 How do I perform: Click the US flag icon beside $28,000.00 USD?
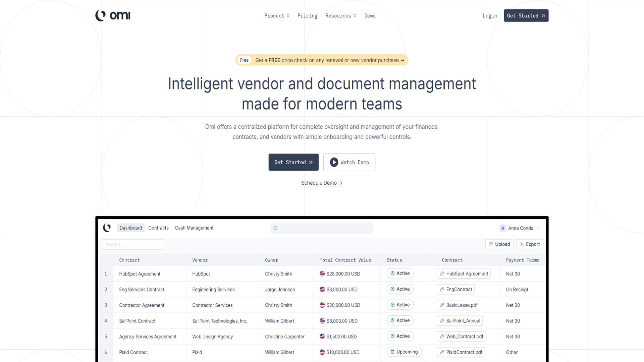point(322,274)
